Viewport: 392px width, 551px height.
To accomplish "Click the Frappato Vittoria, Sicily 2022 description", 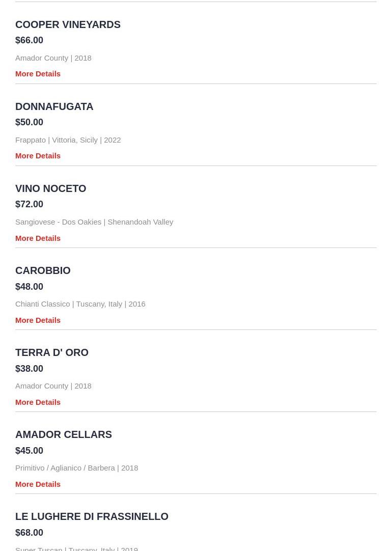I will pos(68,140).
